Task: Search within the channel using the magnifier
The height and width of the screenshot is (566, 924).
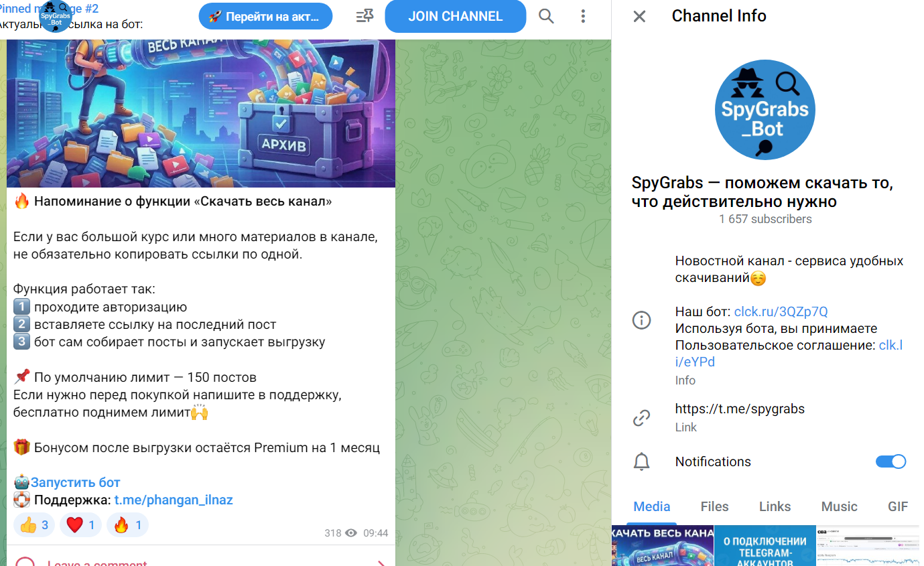Action: pyautogui.click(x=546, y=16)
